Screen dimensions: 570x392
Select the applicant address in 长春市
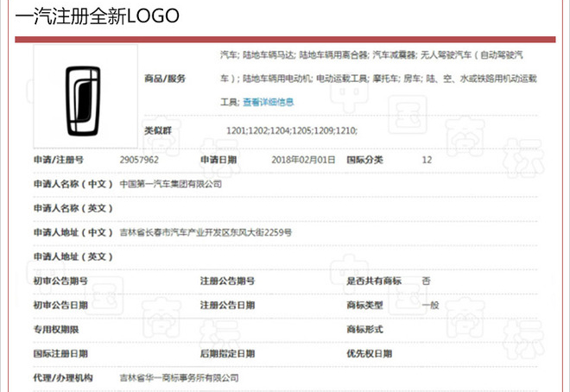pos(205,232)
